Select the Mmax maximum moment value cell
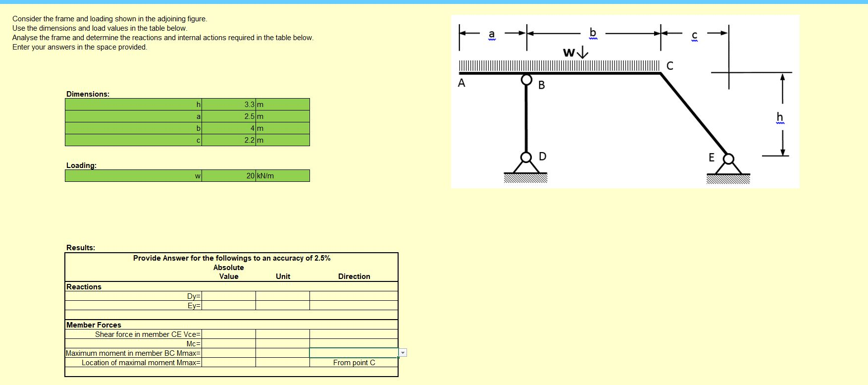This screenshot has height=385, width=868. (229, 353)
